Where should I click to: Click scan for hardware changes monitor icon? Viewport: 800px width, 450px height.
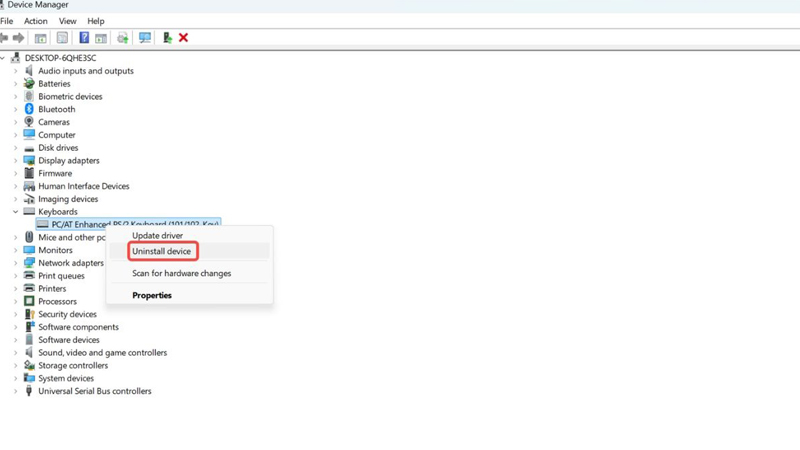click(x=145, y=38)
